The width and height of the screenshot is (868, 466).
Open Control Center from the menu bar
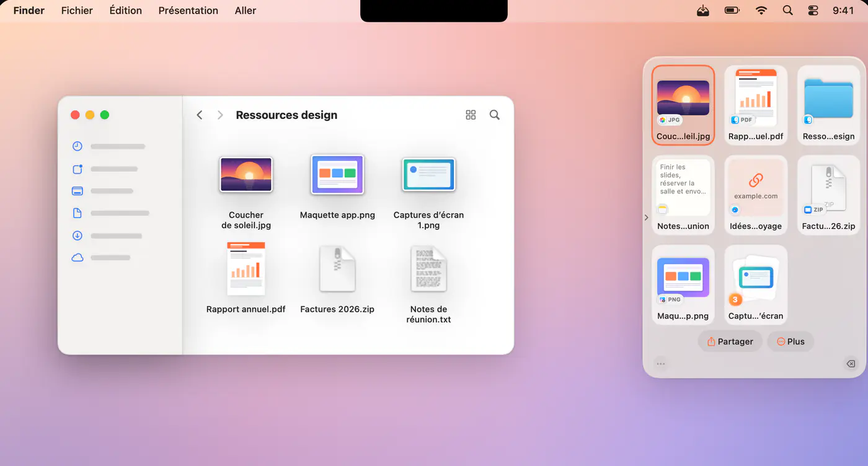(x=813, y=11)
